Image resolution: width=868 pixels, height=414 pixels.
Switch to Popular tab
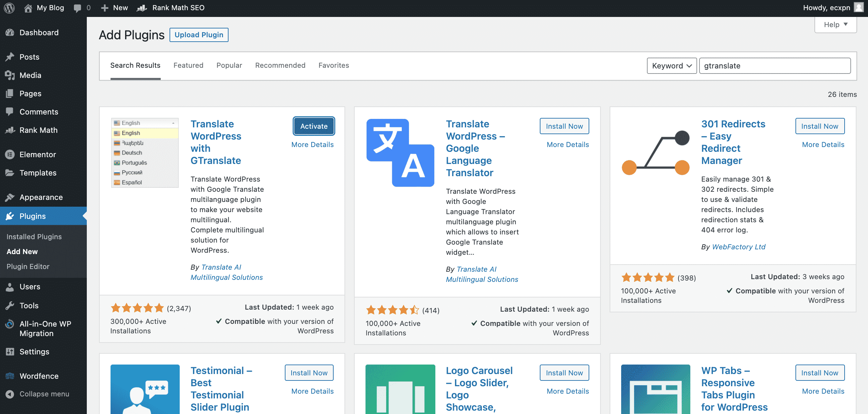pyautogui.click(x=229, y=65)
